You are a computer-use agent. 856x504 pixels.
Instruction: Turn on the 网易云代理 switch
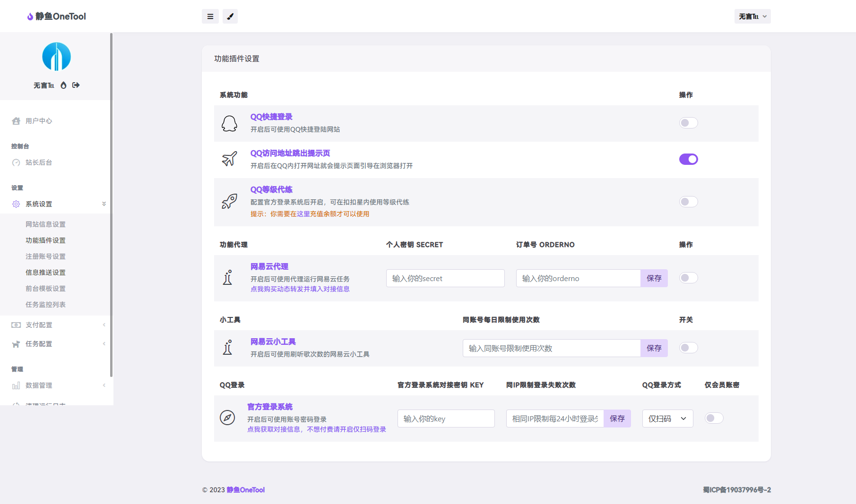688,278
